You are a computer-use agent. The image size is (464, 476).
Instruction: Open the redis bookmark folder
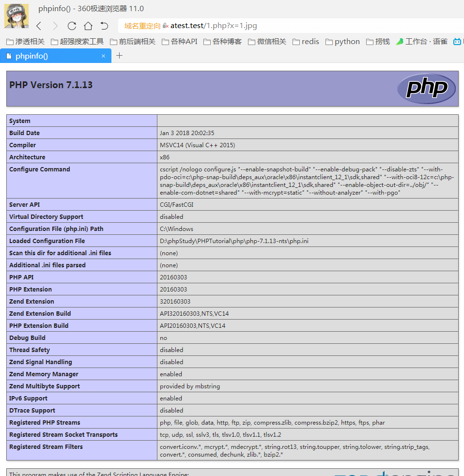pos(306,42)
